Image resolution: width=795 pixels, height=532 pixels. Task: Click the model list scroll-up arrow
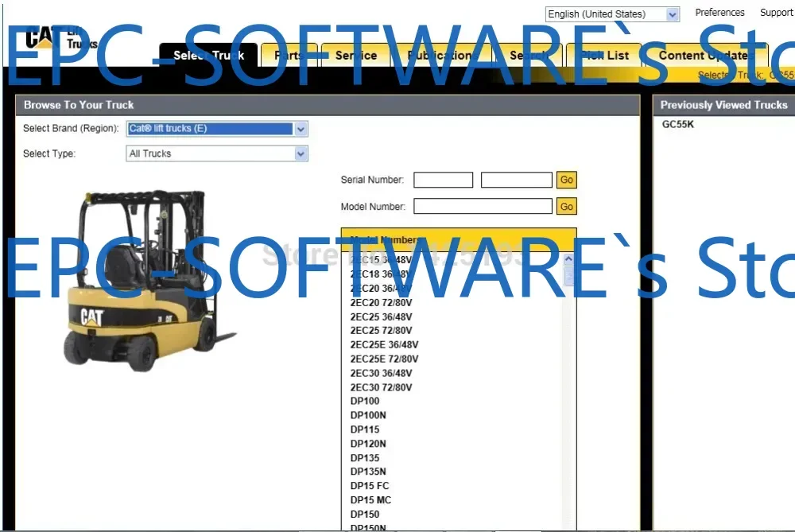(568, 259)
